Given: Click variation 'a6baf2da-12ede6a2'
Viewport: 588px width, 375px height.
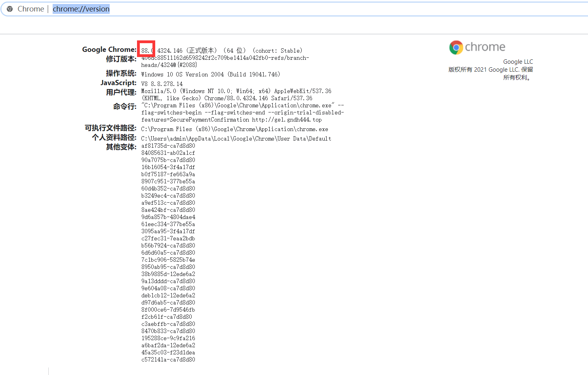Looking at the screenshot, I should (168, 345).
